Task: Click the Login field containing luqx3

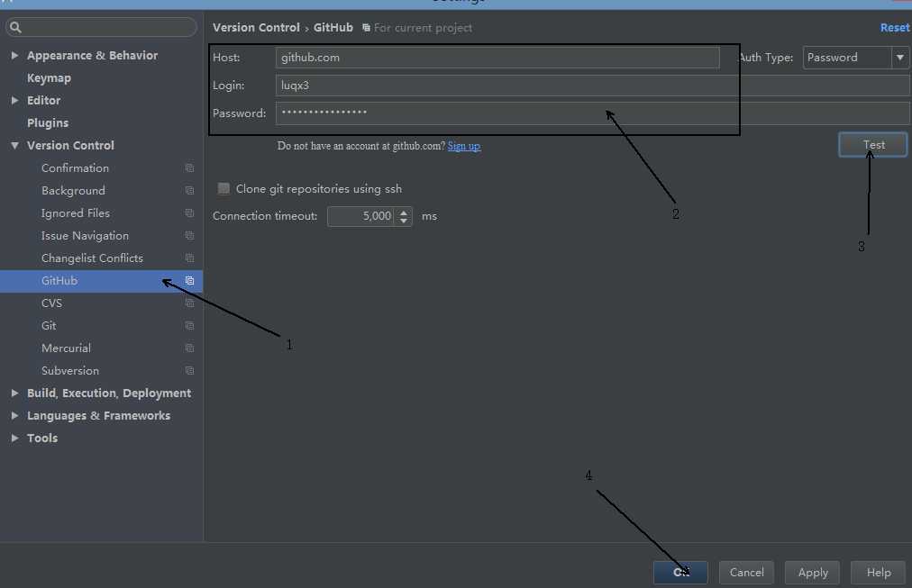Action: [592, 86]
